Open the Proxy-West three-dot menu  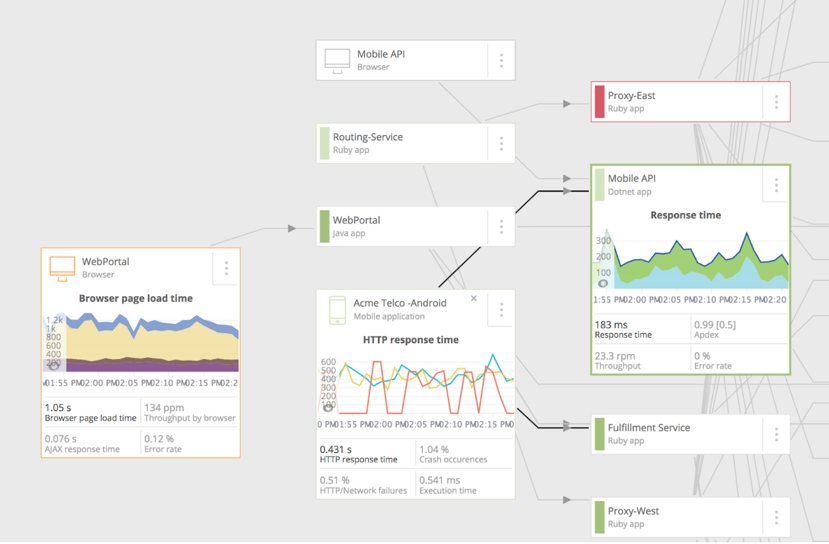776,517
